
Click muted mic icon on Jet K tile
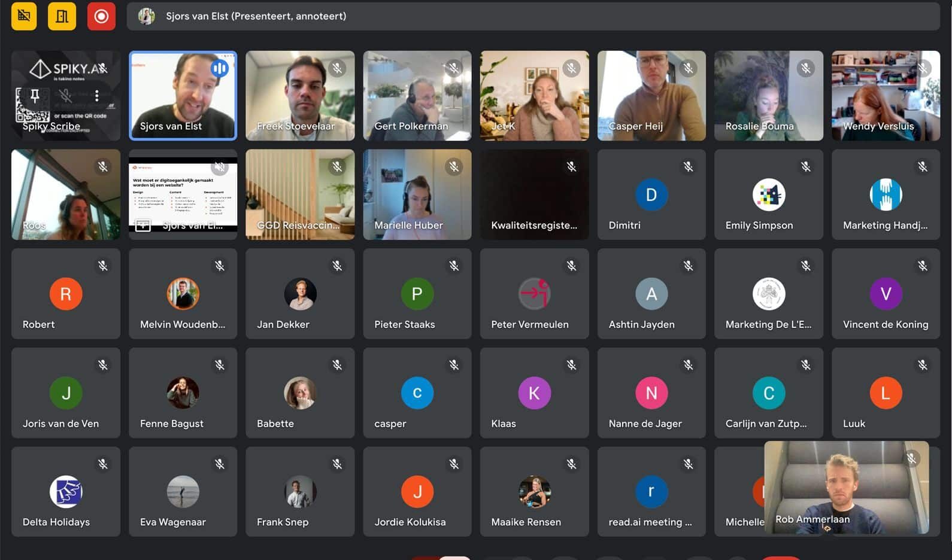pyautogui.click(x=572, y=68)
